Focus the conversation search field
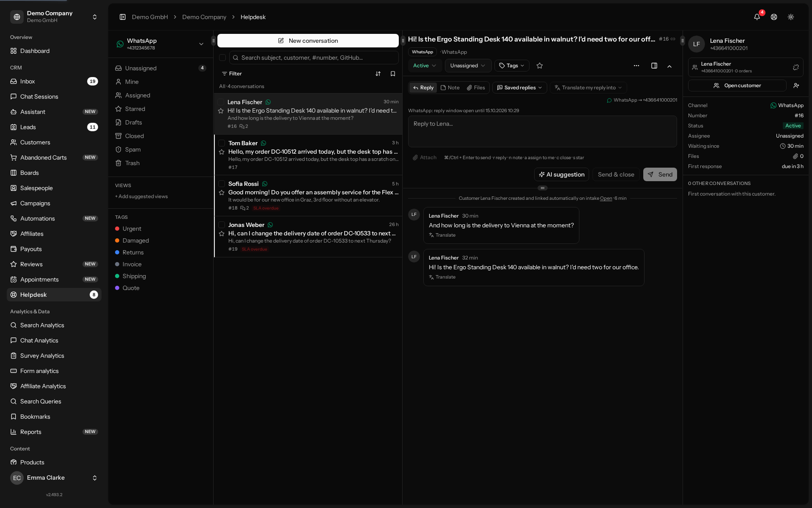The height and width of the screenshot is (508, 812). point(314,58)
